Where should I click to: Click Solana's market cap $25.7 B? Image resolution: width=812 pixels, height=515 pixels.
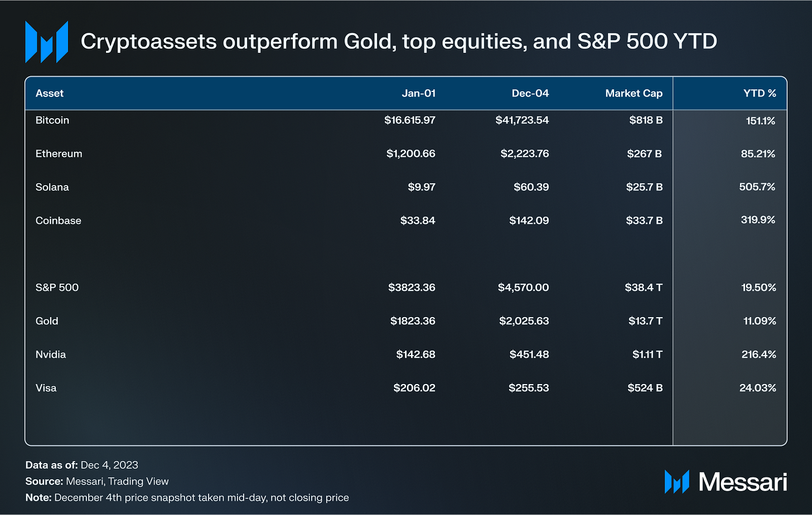pos(644,187)
